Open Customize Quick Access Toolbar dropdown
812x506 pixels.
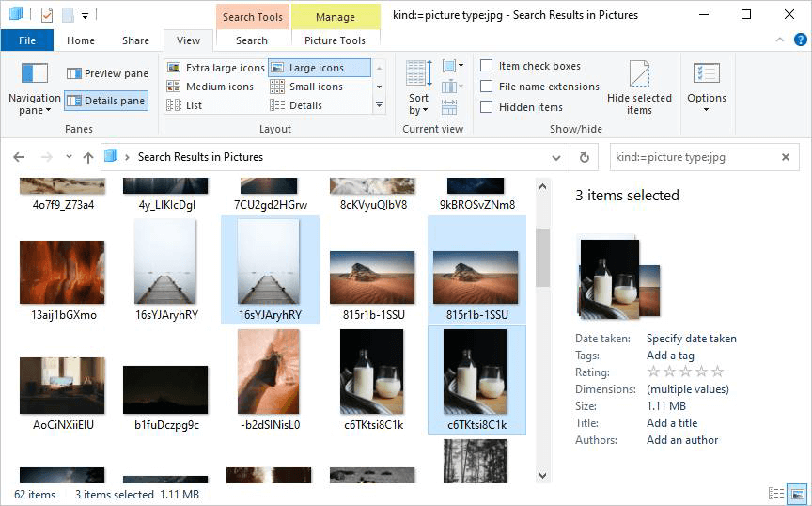[85, 15]
